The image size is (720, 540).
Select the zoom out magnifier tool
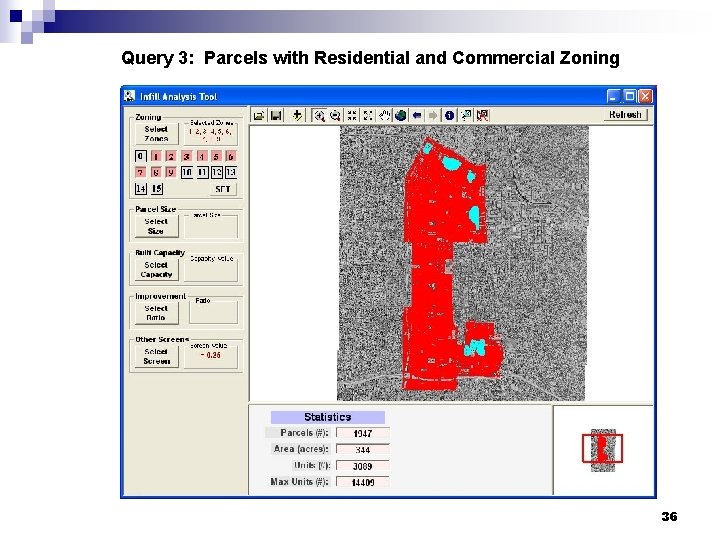point(335,115)
